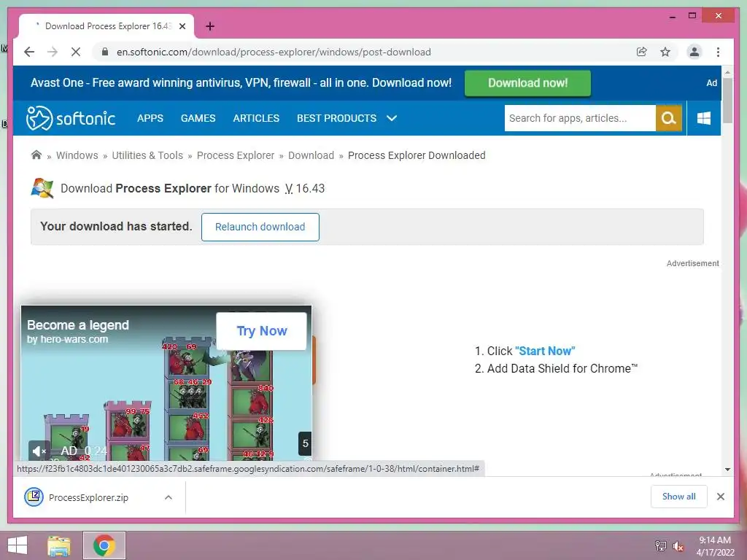Screen dimensions: 747x560
Task: Click Try Now on hero-wars ad
Action: [x=262, y=331]
